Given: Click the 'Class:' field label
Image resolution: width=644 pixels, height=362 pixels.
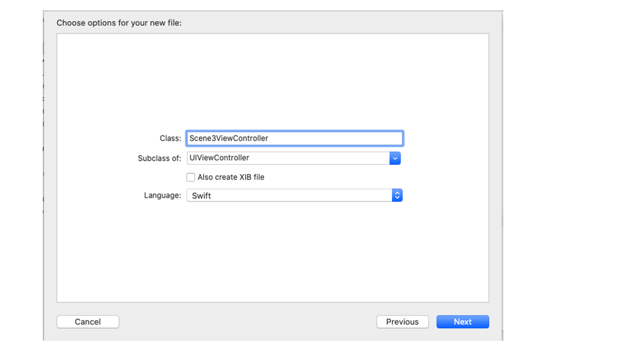Looking at the screenshot, I should coord(170,138).
